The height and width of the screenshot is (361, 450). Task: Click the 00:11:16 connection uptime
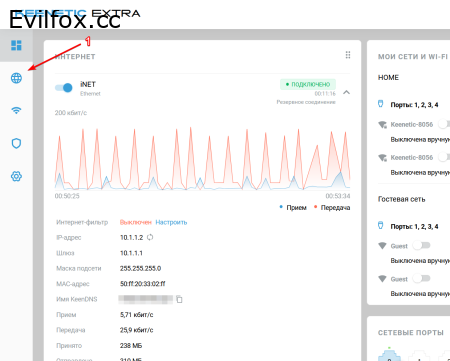[x=325, y=94]
